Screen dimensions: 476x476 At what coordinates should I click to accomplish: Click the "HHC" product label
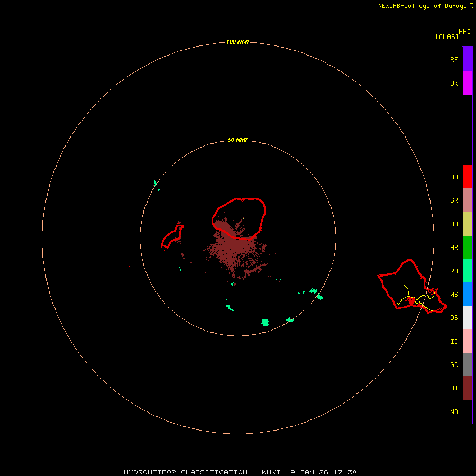tap(465, 32)
